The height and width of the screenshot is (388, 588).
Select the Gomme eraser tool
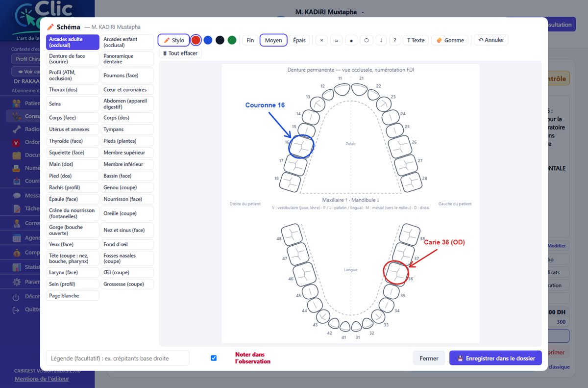click(450, 40)
